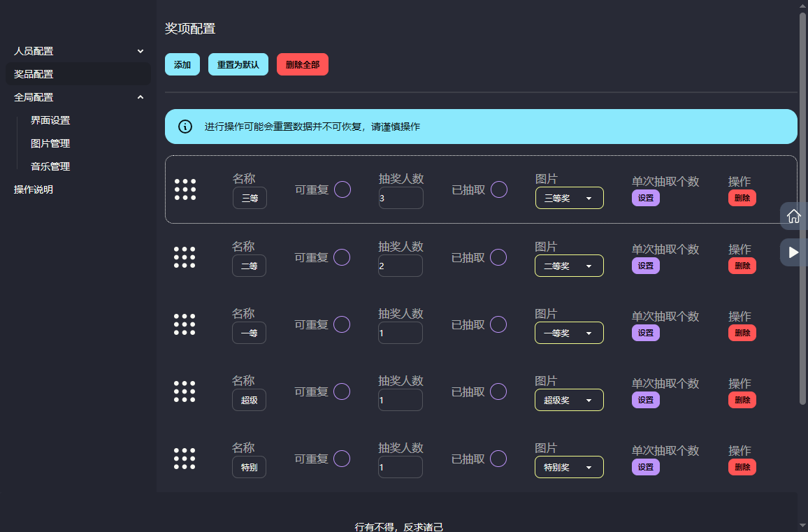The image size is (808, 532).
Task: Click the 超级 name input field
Action: [x=250, y=400]
